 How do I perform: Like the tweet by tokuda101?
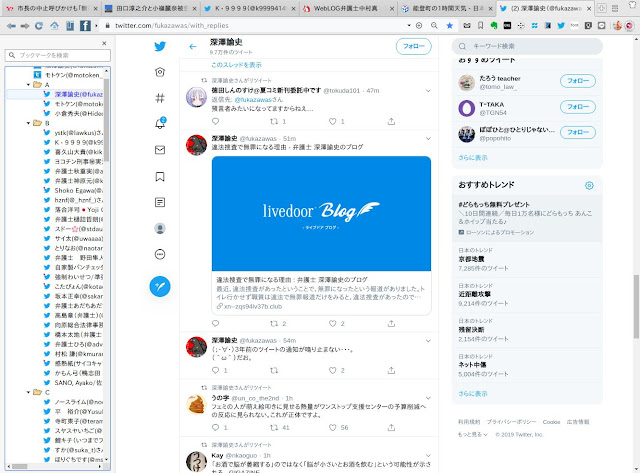(332, 121)
